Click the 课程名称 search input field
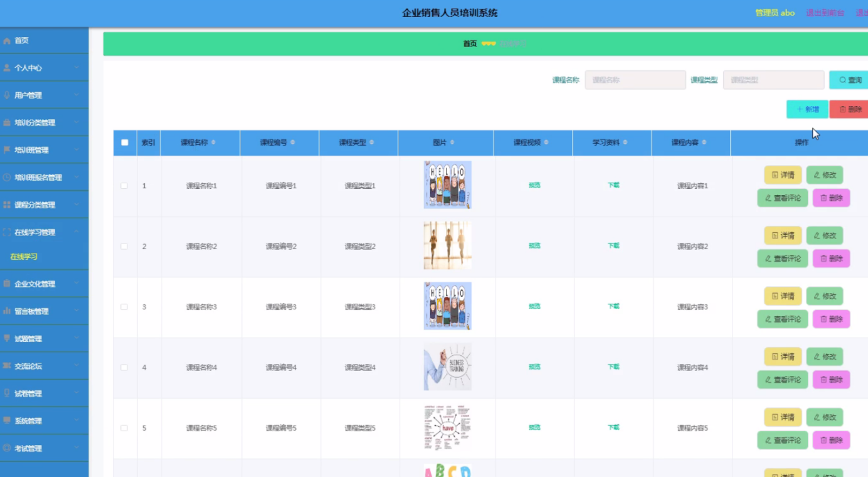868x477 pixels. coord(635,80)
